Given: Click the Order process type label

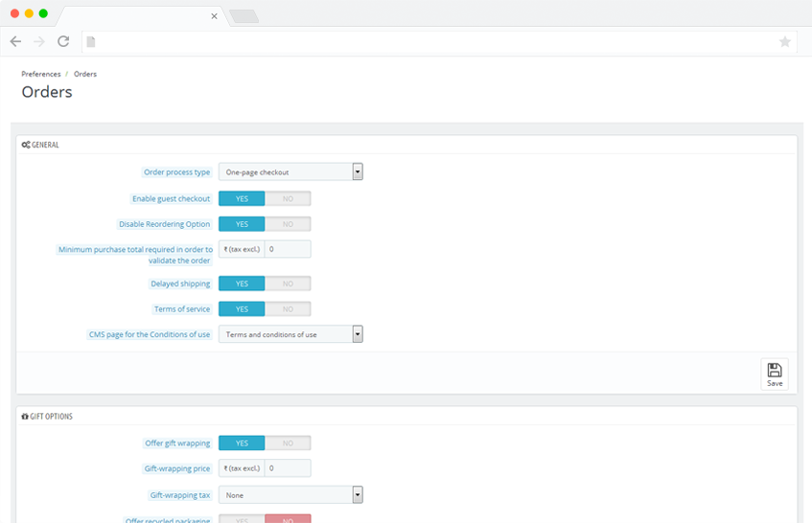Looking at the screenshot, I should click(x=176, y=171).
